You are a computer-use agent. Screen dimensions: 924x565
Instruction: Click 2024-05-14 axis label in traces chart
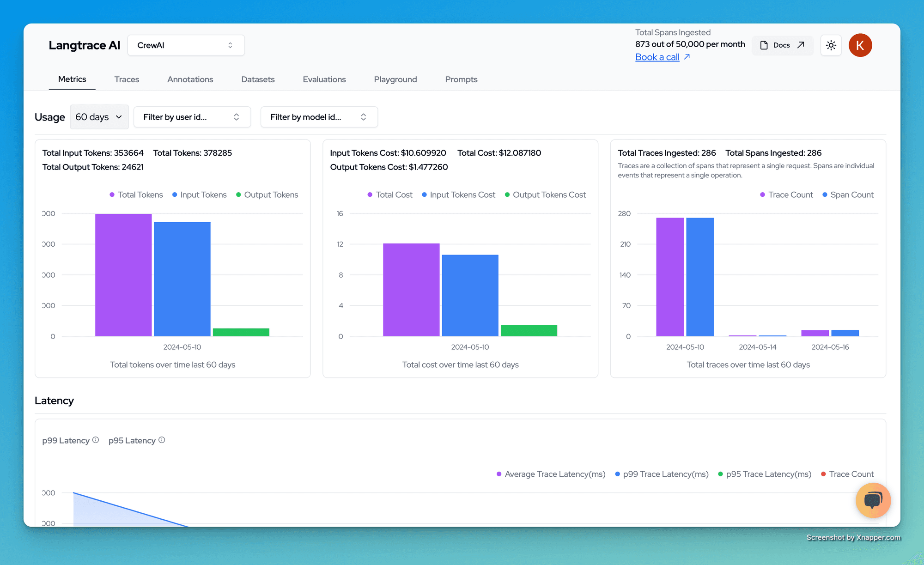758,347
